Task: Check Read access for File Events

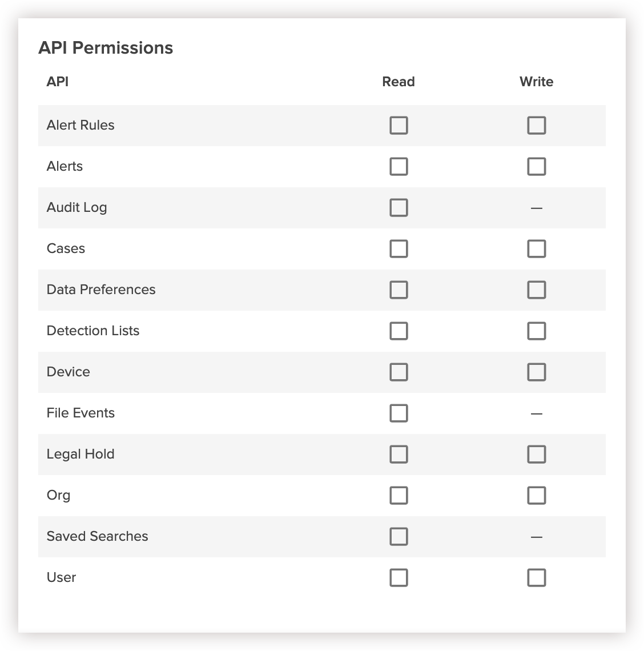Action: click(399, 413)
